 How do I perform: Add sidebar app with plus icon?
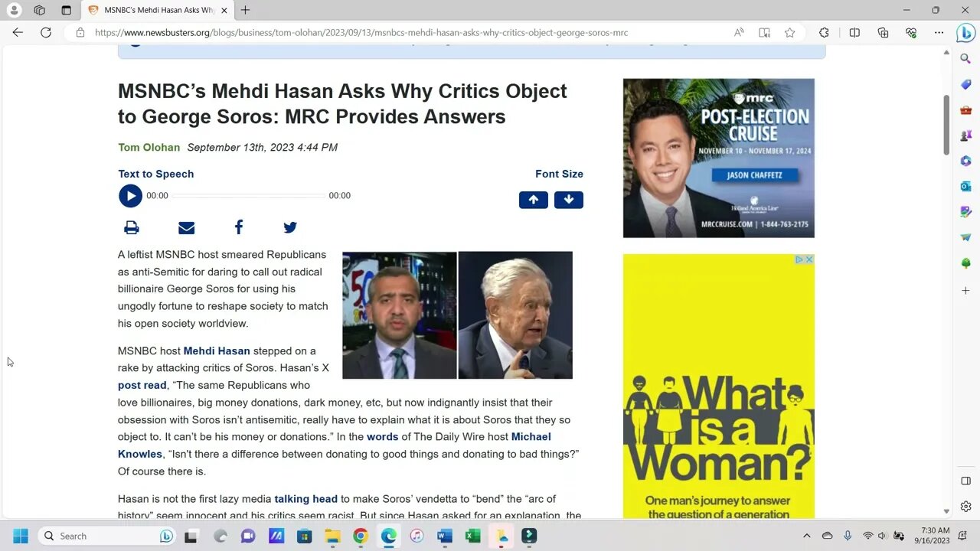click(x=965, y=291)
